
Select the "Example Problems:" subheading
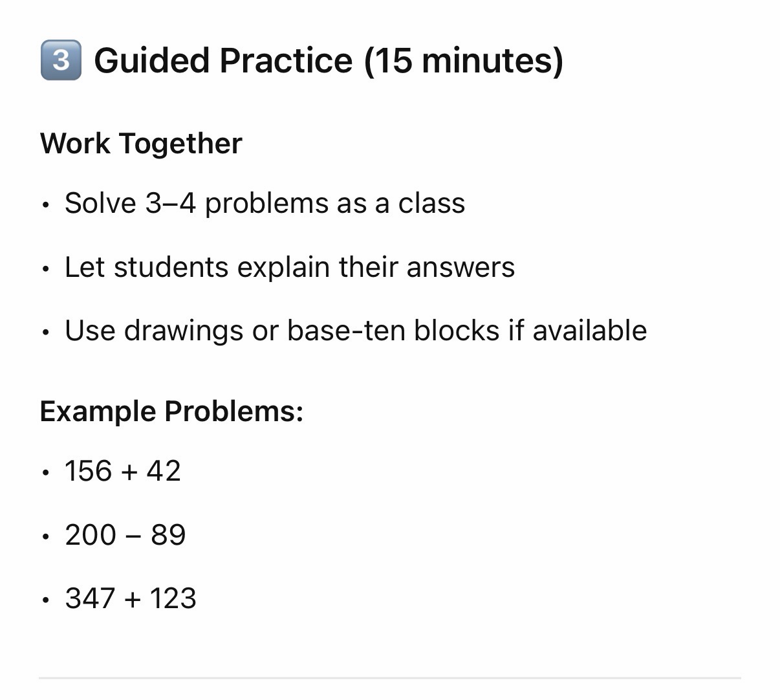(x=171, y=411)
